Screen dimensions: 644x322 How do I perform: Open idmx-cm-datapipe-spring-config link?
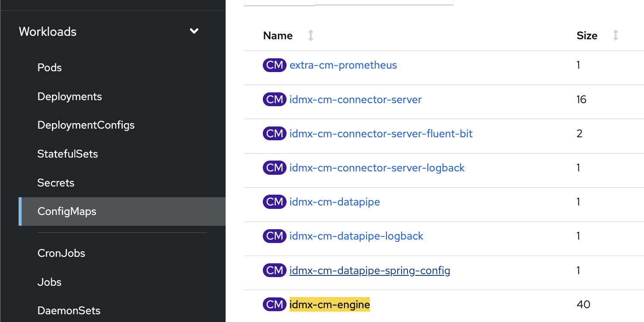[x=370, y=271]
